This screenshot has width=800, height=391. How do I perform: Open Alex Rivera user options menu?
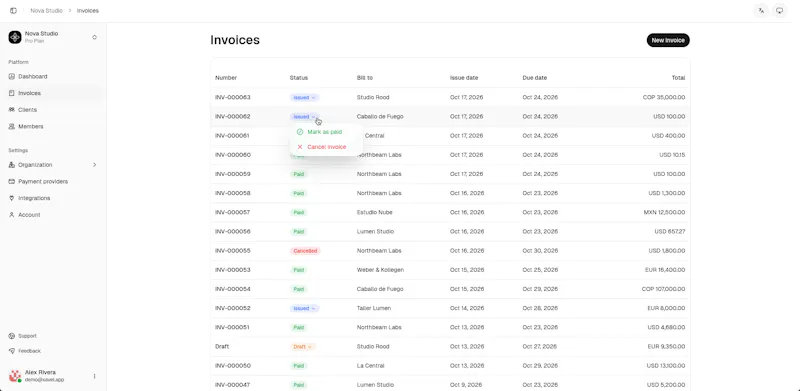click(94, 376)
